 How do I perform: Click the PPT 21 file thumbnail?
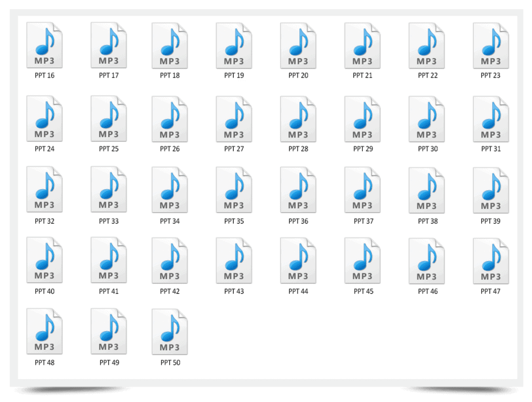362,46
